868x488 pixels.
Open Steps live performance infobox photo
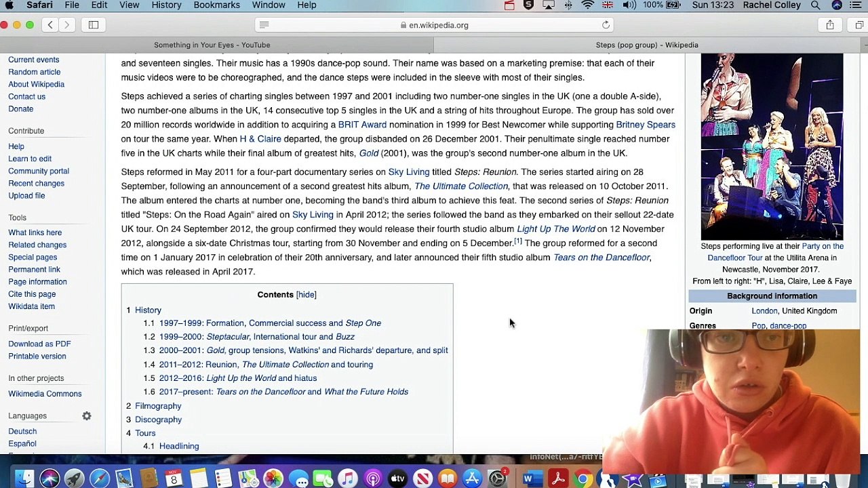pyautogui.click(x=772, y=146)
